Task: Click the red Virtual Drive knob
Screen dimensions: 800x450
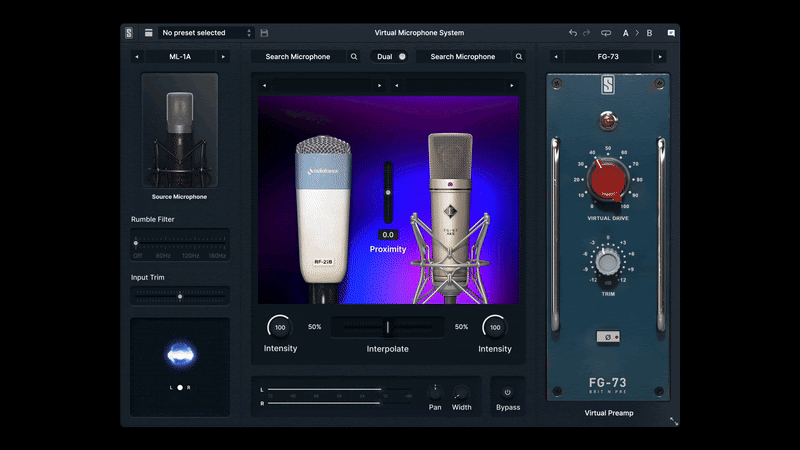Action: point(608,180)
